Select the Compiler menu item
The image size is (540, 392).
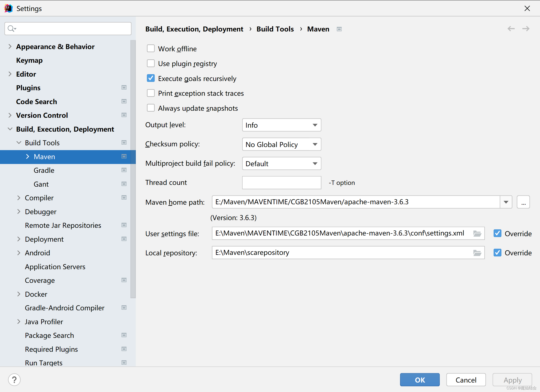pyautogui.click(x=39, y=197)
